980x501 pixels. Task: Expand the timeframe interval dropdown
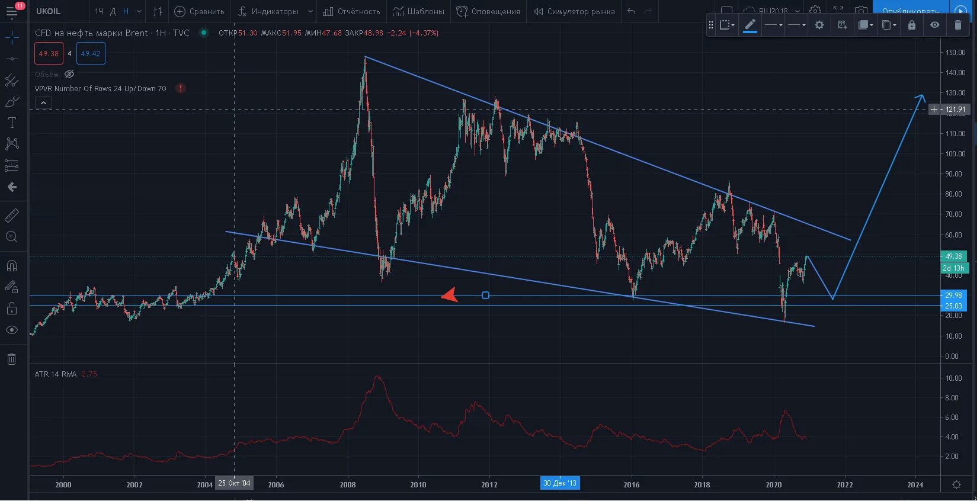(139, 11)
